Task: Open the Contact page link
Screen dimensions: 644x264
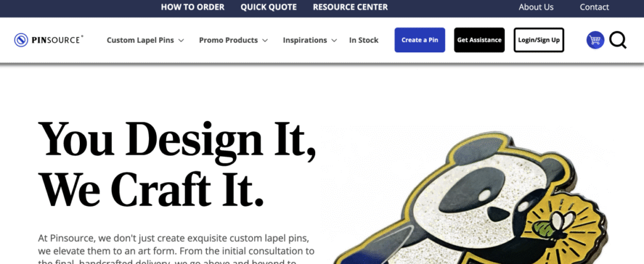Action: (594, 7)
